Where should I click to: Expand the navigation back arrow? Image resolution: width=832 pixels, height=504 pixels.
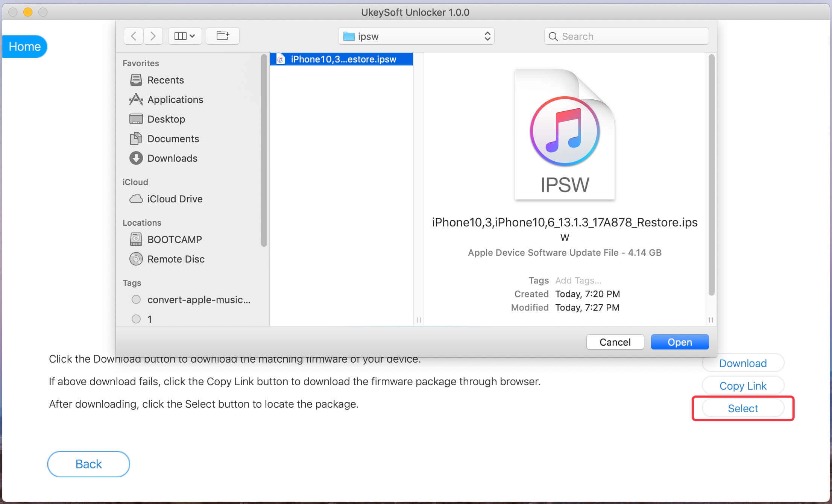tap(133, 36)
